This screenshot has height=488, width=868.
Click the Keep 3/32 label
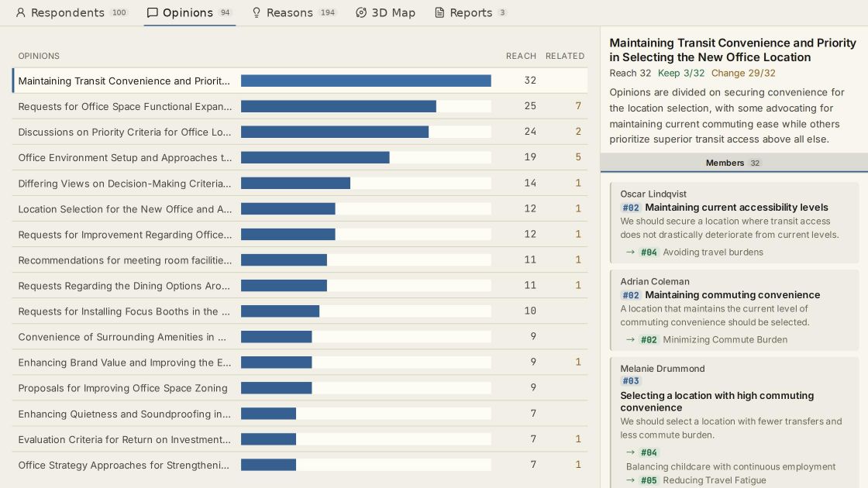point(681,73)
